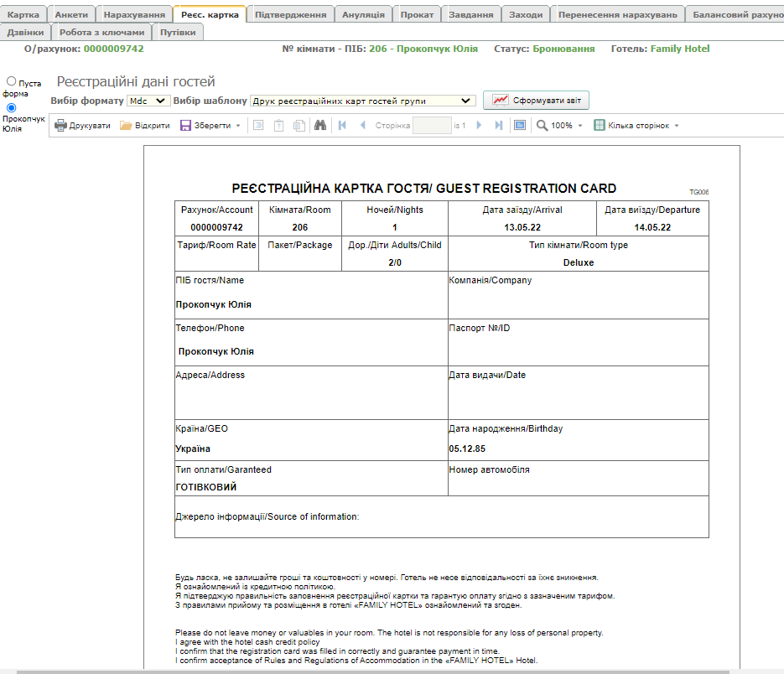The image size is (784, 674).
Task: Open the Робота з ключами tab
Action: 102,32
